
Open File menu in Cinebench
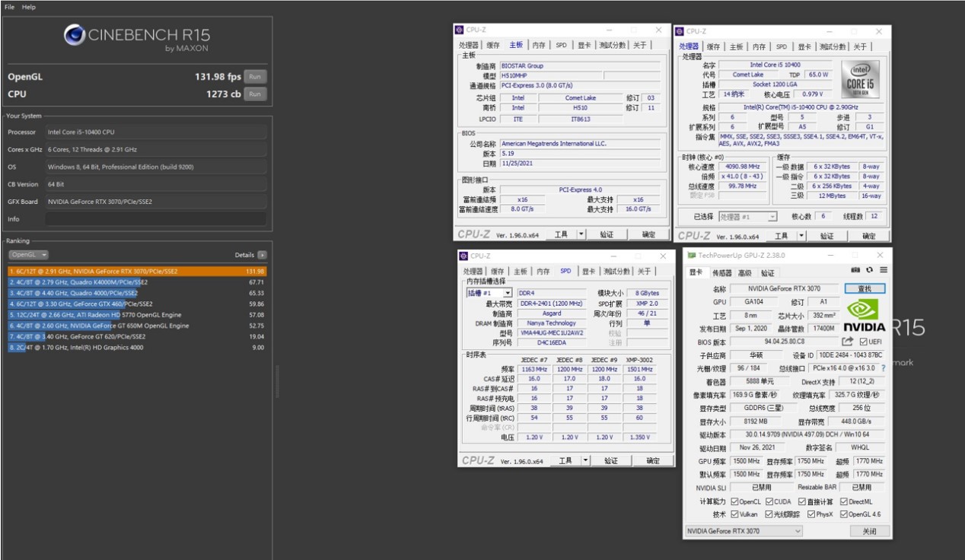(x=9, y=7)
